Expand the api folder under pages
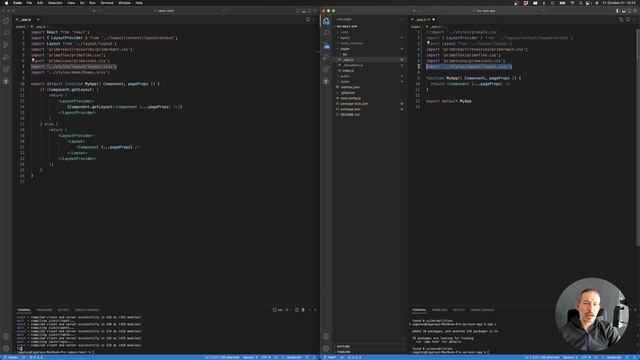The image size is (640, 360). [x=370, y=54]
